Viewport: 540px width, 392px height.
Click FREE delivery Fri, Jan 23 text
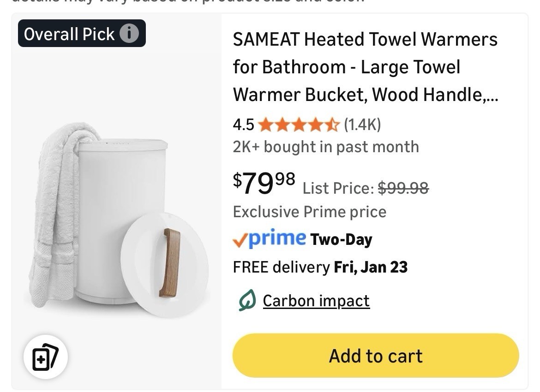coord(320,267)
